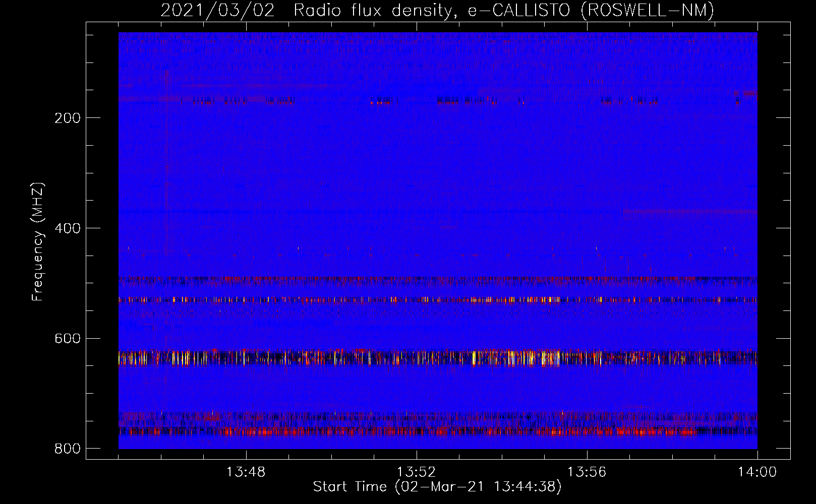Select the 13:52 time tick label
This screenshot has width=816, height=504.
pyautogui.click(x=416, y=472)
